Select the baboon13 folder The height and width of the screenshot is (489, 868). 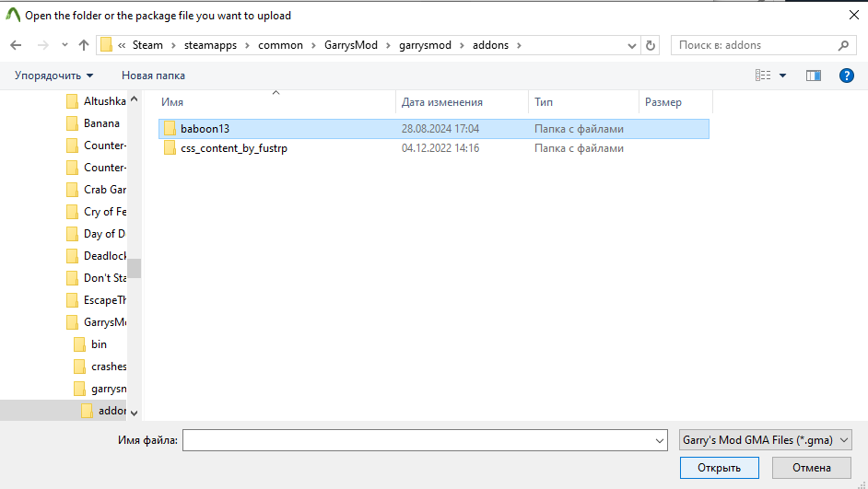pos(434,129)
